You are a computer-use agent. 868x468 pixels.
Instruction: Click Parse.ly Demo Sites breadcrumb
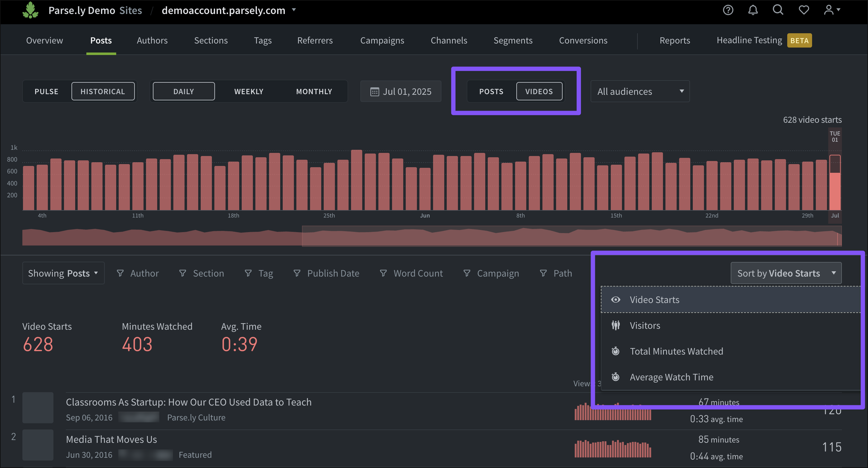point(95,10)
